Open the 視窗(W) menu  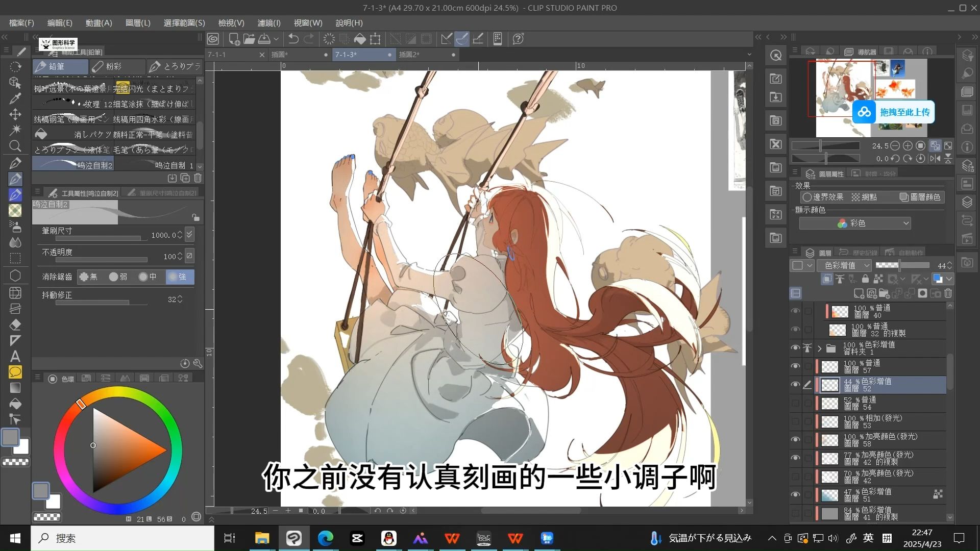308,23
